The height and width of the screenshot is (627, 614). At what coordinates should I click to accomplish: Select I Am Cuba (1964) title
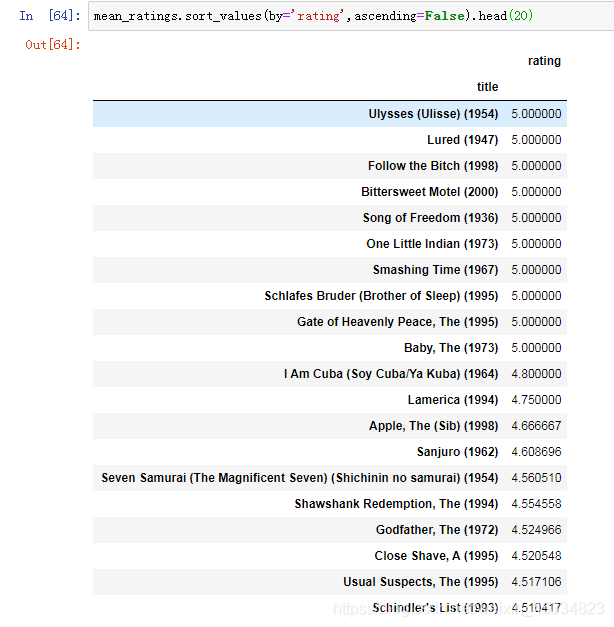click(391, 374)
